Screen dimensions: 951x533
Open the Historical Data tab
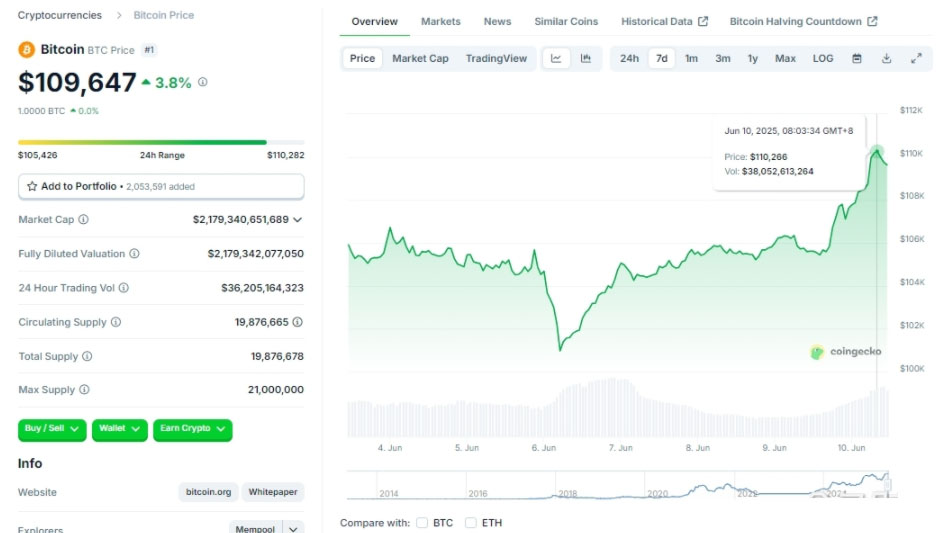point(664,21)
